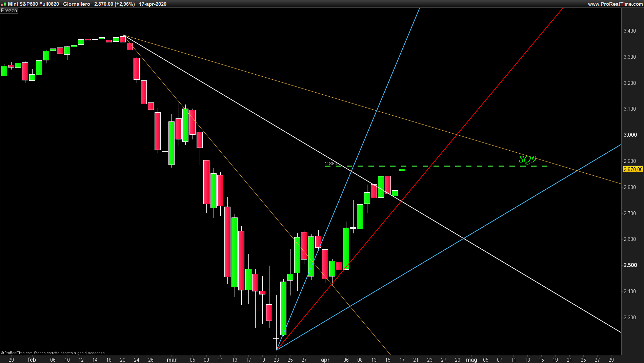644x363 pixels.
Task: Click the chart icon beside Mini S&P500 title
Action: coord(4,4)
